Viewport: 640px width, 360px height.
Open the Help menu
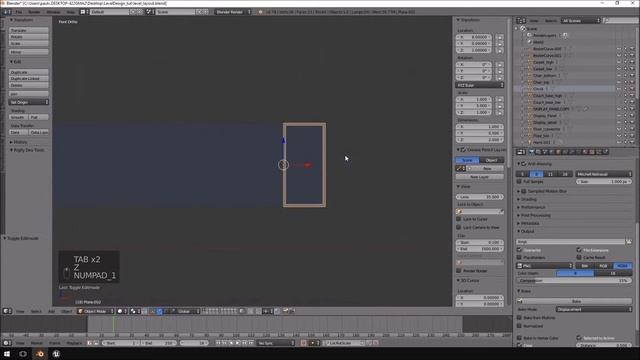(70, 12)
